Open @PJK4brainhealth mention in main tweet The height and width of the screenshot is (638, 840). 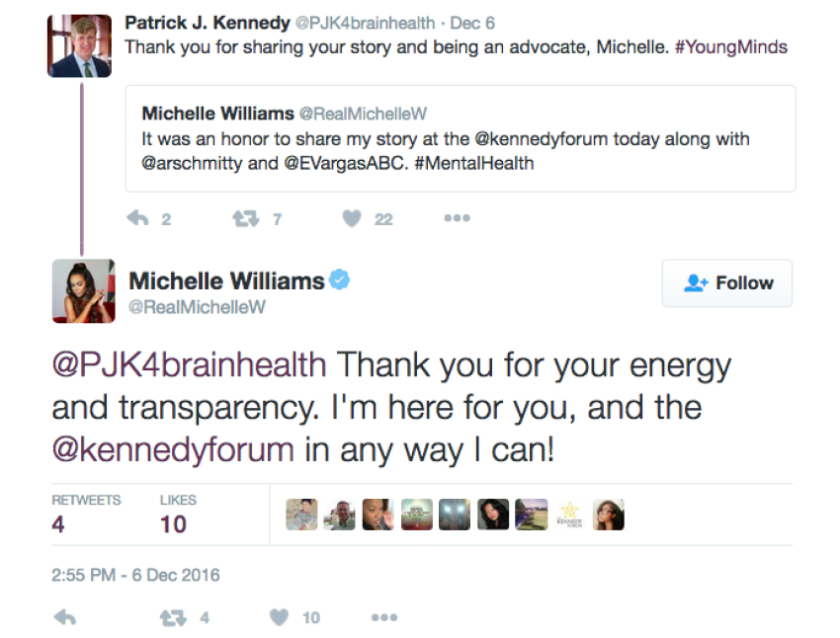pyautogui.click(x=189, y=365)
